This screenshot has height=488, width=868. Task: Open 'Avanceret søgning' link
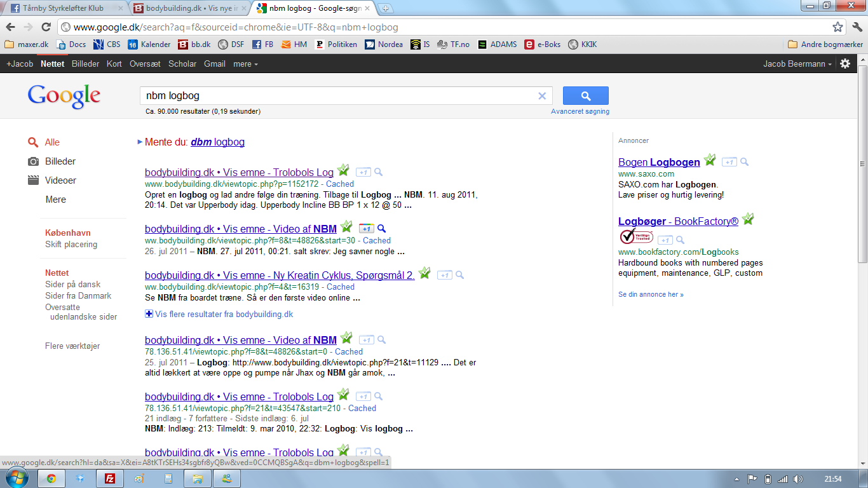pyautogui.click(x=580, y=111)
